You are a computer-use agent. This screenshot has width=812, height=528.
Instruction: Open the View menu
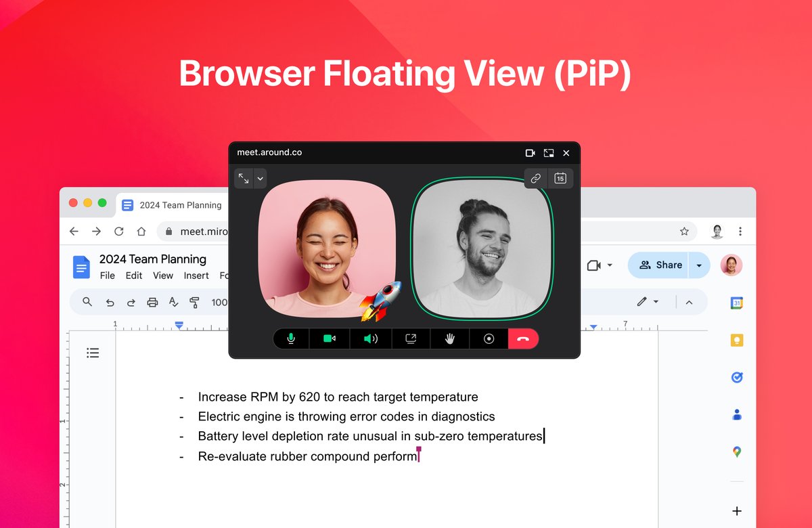[x=163, y=276]
